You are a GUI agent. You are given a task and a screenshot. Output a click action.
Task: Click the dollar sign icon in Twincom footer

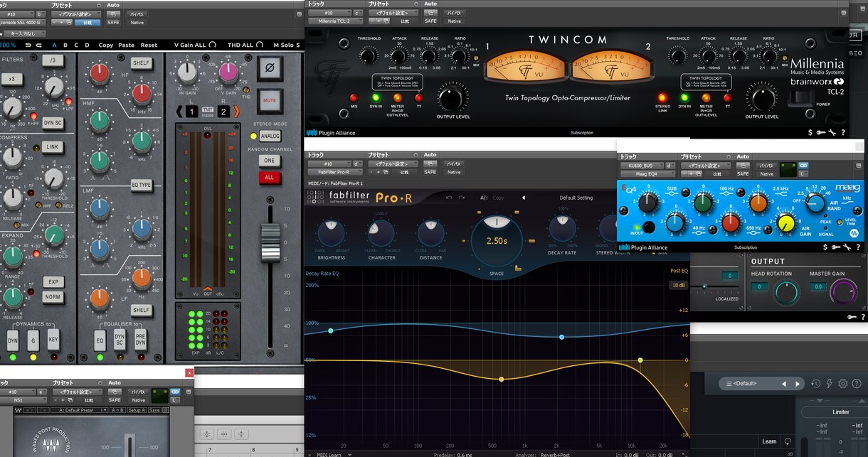click(811, 132)
